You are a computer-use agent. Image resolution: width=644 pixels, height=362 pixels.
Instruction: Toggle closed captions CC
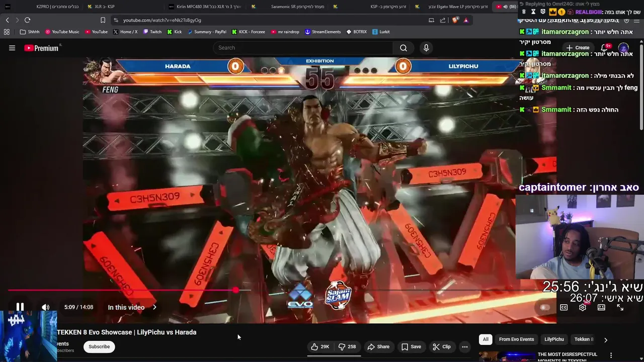point(563,307)
